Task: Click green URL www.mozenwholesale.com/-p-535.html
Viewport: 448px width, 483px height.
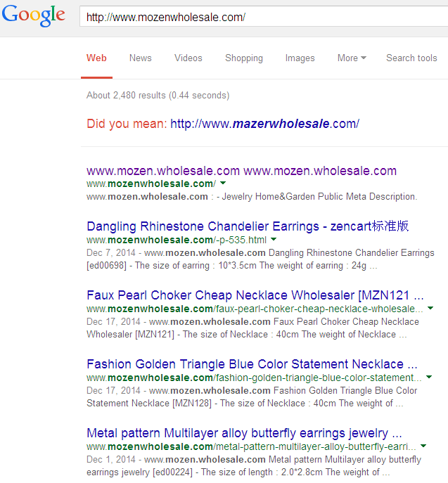Action: (x=177, y=240)
